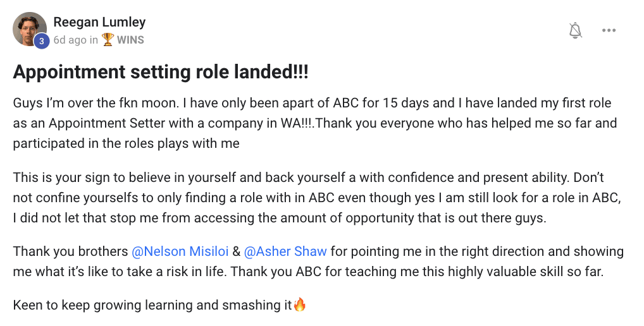644x326 pixels.
Task: Click the paragraph starting This is your sign
Action: pyautogui.click(x=318, y=197)
